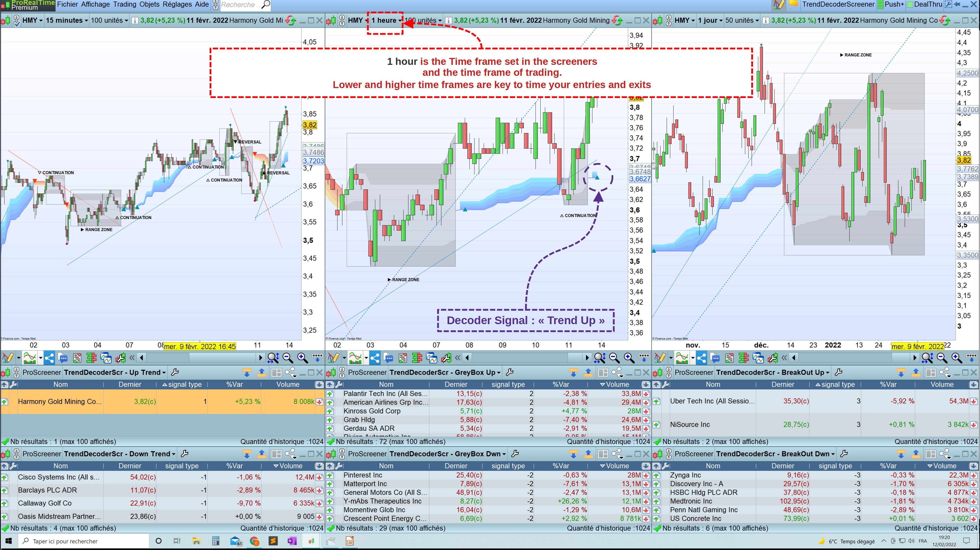Viewport: 980px width, 550px height.
Task: Click the 15-minute chart's horizontal scrollbar track
Action: pyautogui.click(x=167, y=358)
